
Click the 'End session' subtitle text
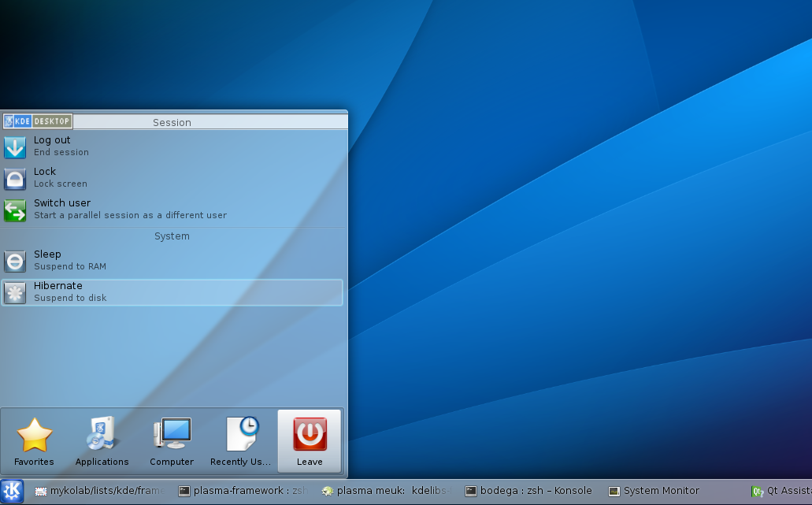point(61,152)
